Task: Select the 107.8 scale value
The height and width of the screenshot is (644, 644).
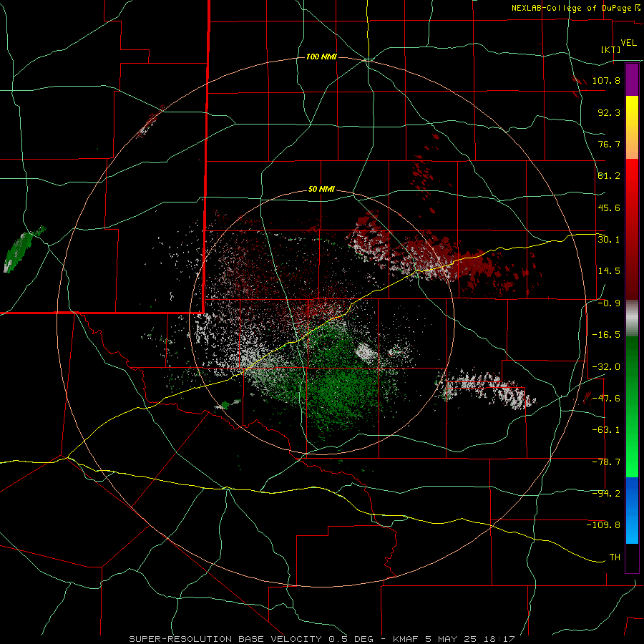Action: coord(606,80)
